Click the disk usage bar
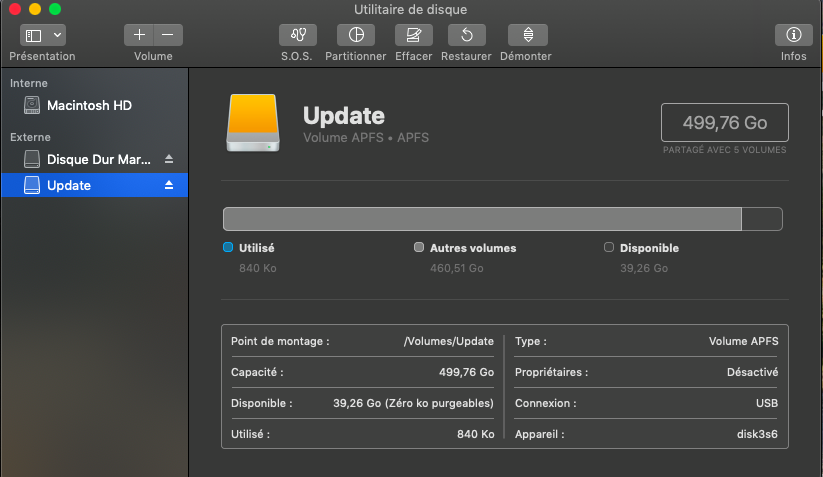The height and width of the screenshot is (477, 823). pyautogui.click(x=503, y=219)
